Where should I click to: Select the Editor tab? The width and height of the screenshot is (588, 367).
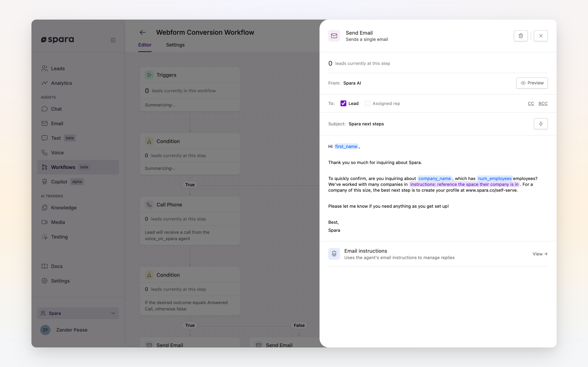coord(145,45)
